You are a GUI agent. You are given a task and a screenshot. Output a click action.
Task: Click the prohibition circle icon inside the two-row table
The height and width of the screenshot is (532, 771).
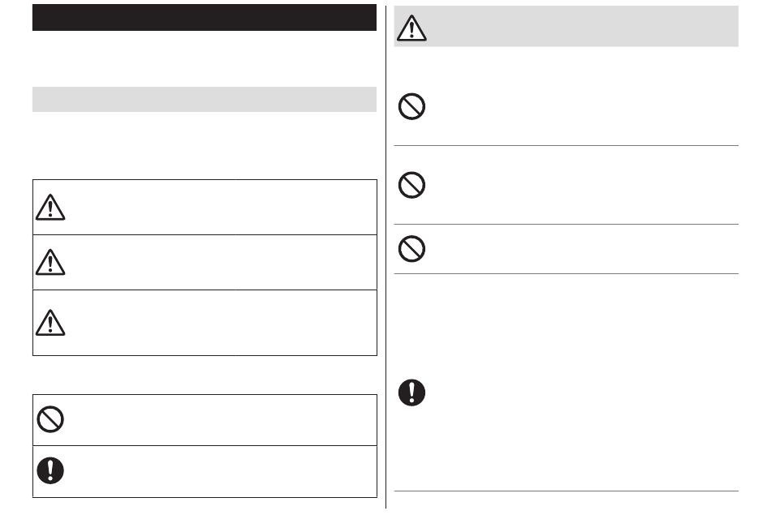pos(50,419)
